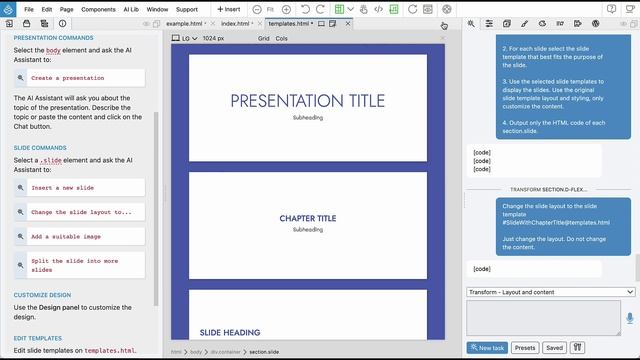This screenshot has height=360, width=640.
Task: Open the code editor icon
Action: click(378, 9)
